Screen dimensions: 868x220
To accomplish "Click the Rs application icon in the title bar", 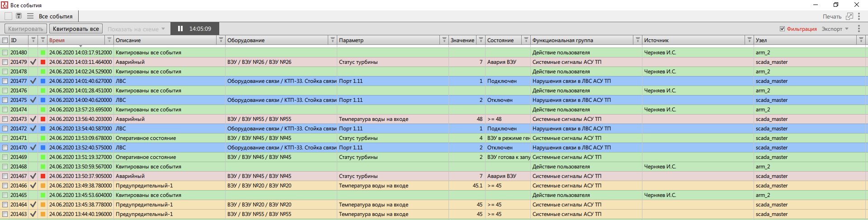I will (5, 5).
